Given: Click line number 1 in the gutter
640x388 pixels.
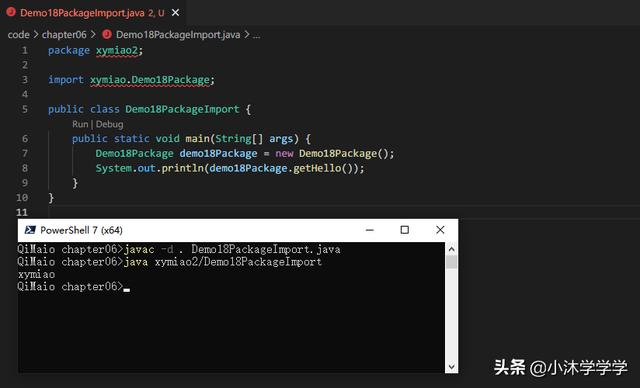Looking at the screenshot, I should point(25,50).
